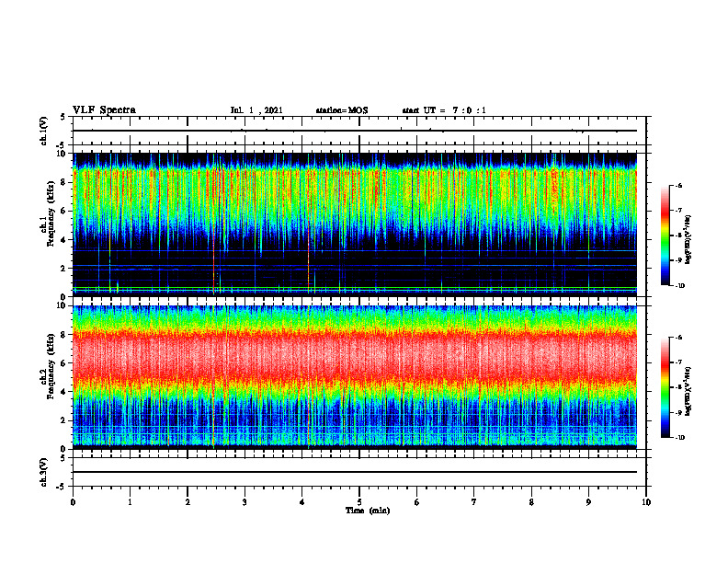Click the ch.3 voltage waveform trace
This screenshot has height=563, width=728.
(x=355, y=472)
